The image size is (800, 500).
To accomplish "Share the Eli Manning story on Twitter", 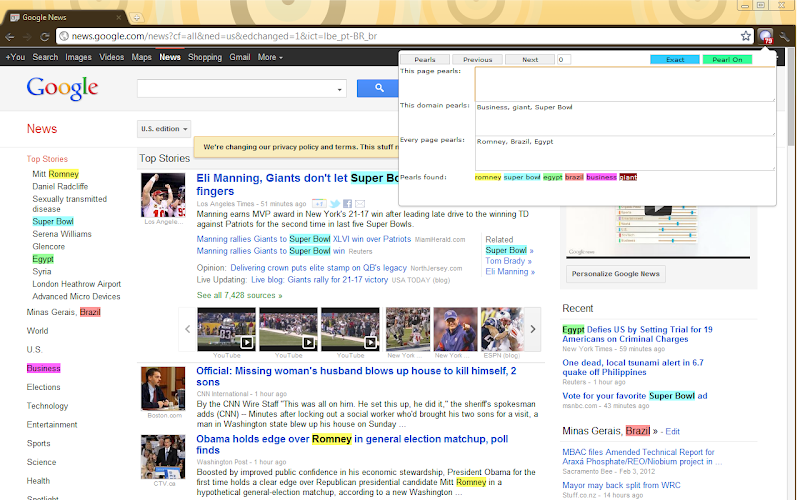I will [335, 204].
